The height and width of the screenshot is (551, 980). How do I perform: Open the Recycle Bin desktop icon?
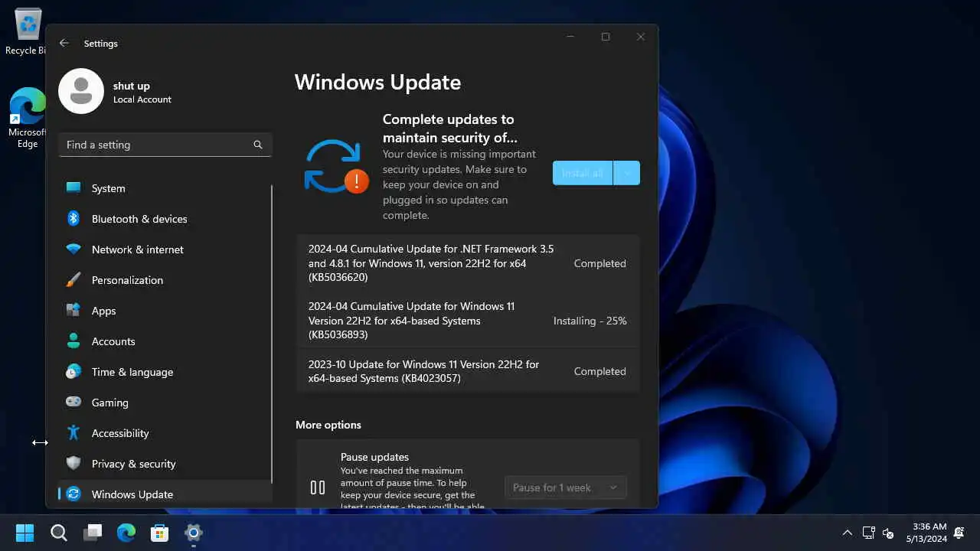tap(26, 32)
